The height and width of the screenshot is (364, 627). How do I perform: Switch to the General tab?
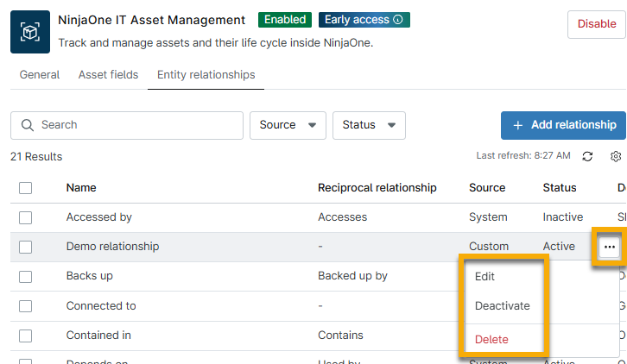click(40, 75)
